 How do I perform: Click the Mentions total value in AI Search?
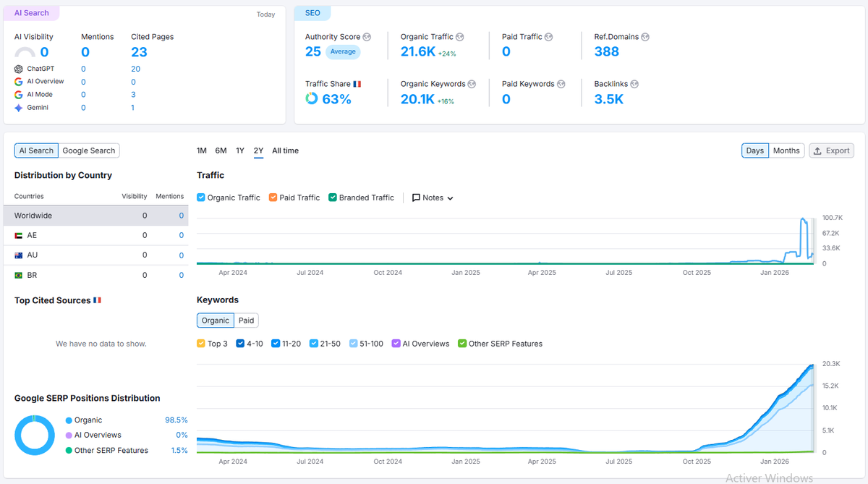point(85,52)
